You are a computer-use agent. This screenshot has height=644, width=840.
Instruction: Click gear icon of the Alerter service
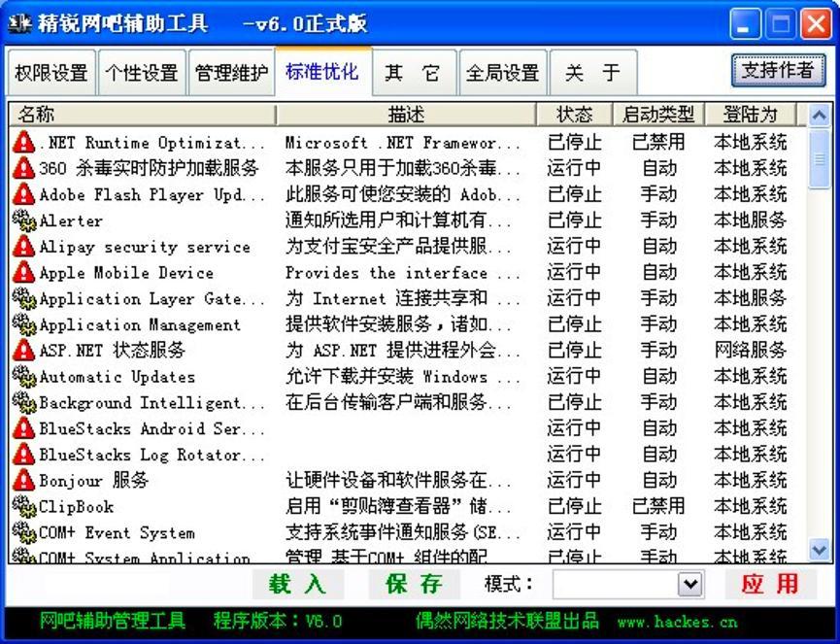pyautogui.click(x=23, y=220)
